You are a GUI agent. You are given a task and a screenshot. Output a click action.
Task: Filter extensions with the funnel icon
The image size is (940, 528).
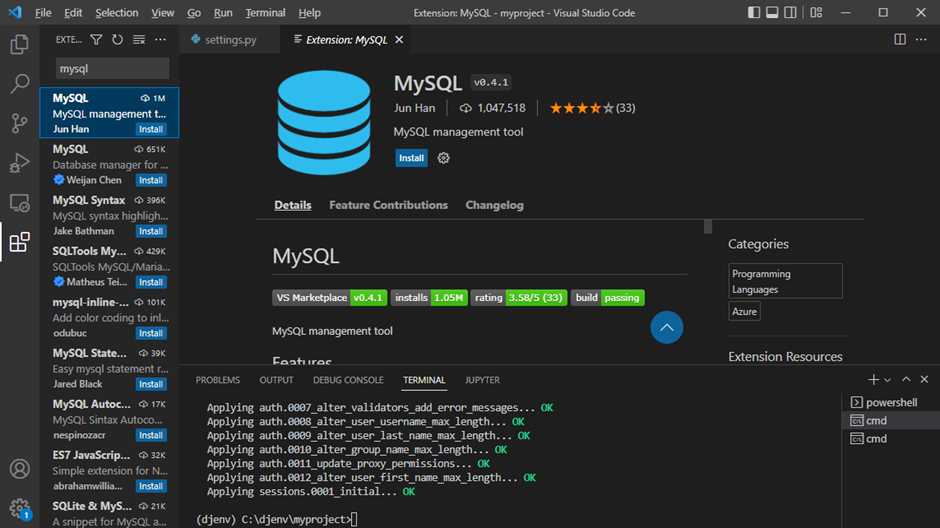pyautogui.click(x=96, y=40)
